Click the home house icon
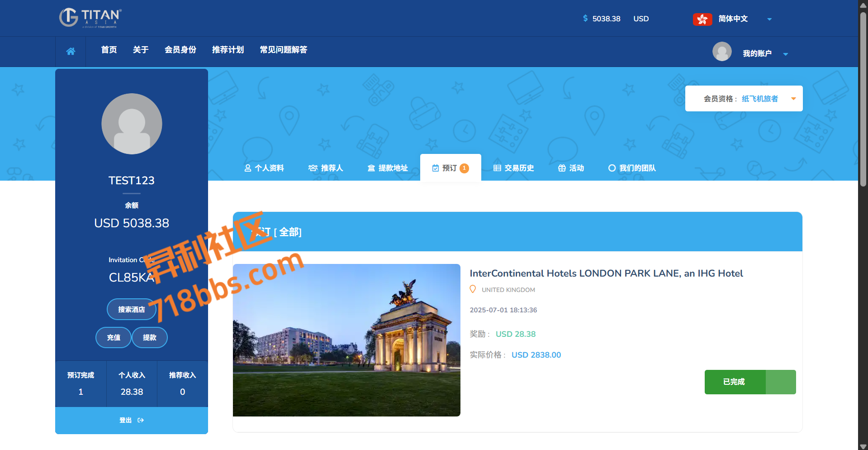 click(71, 51)
